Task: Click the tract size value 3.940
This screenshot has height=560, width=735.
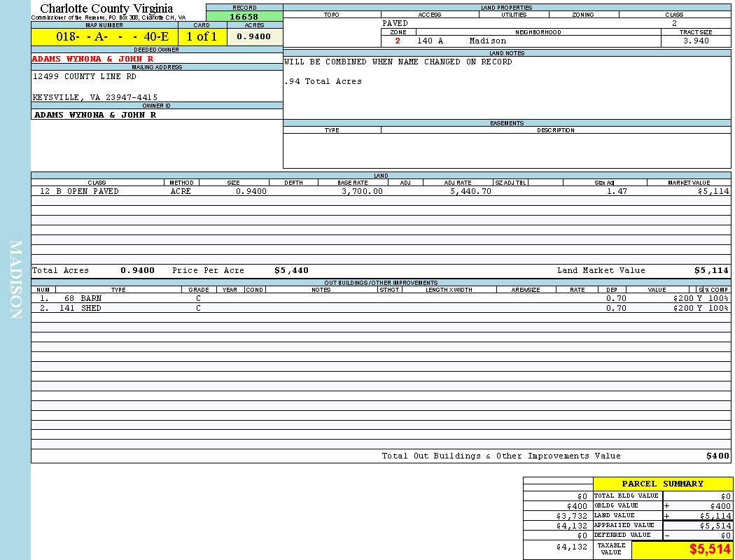Action: point(696,41)
